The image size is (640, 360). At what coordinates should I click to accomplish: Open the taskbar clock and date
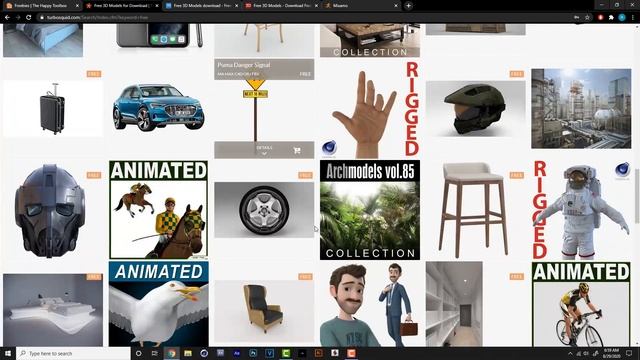tap(611, 353)
